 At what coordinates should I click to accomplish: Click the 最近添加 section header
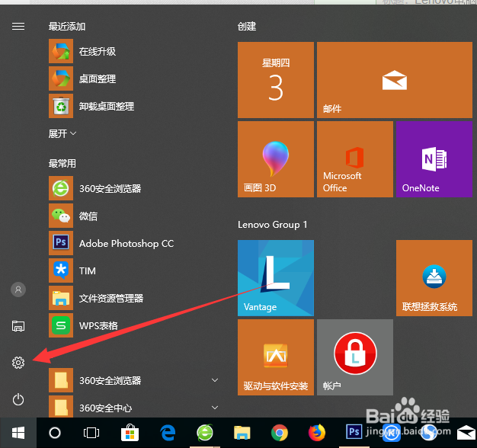click(x=67, y=27)
